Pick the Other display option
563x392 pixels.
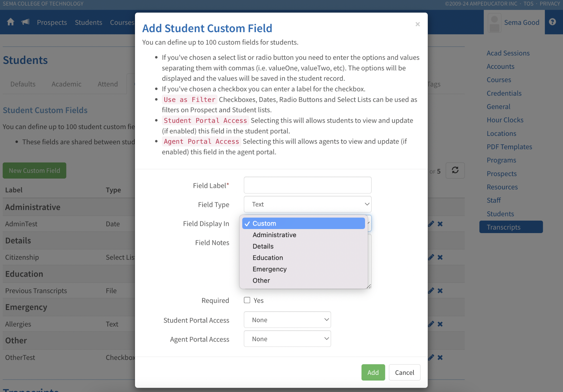click(261, 281)
